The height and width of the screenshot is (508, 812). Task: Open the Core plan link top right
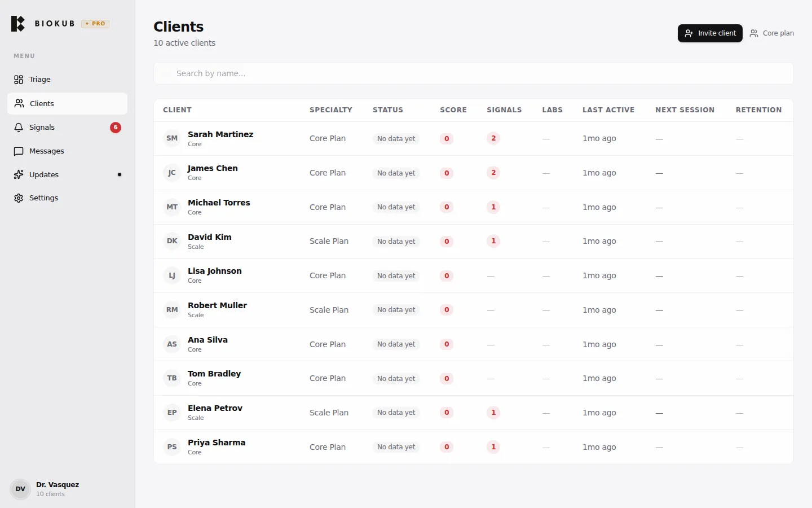(x=778, y=33)
